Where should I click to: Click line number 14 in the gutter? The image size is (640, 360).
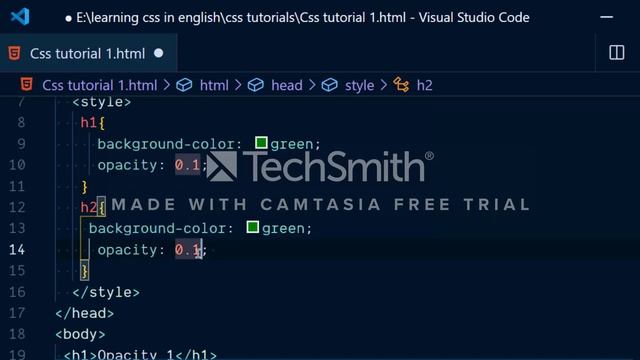17,250
